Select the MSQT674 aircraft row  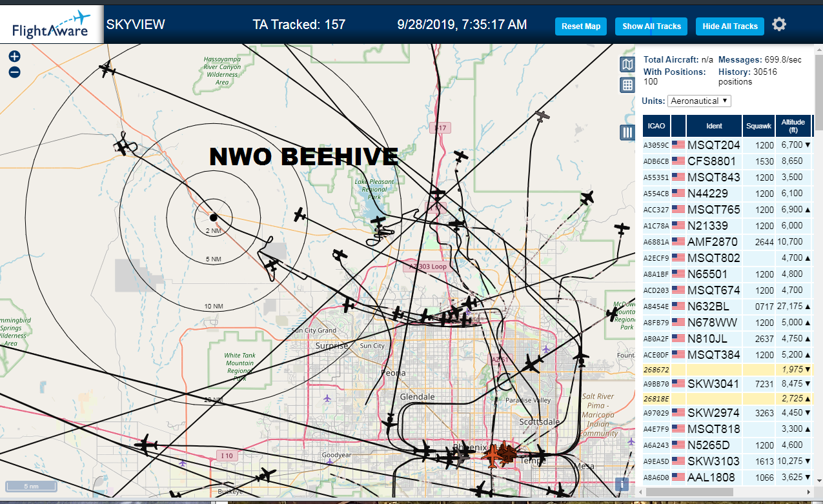(x=727, y=290)
